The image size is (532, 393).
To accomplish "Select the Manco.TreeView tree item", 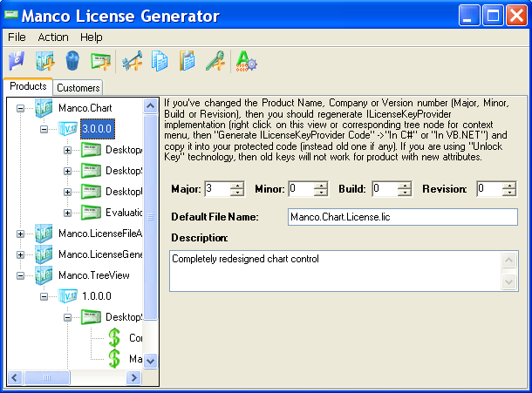I will (94, 275).
